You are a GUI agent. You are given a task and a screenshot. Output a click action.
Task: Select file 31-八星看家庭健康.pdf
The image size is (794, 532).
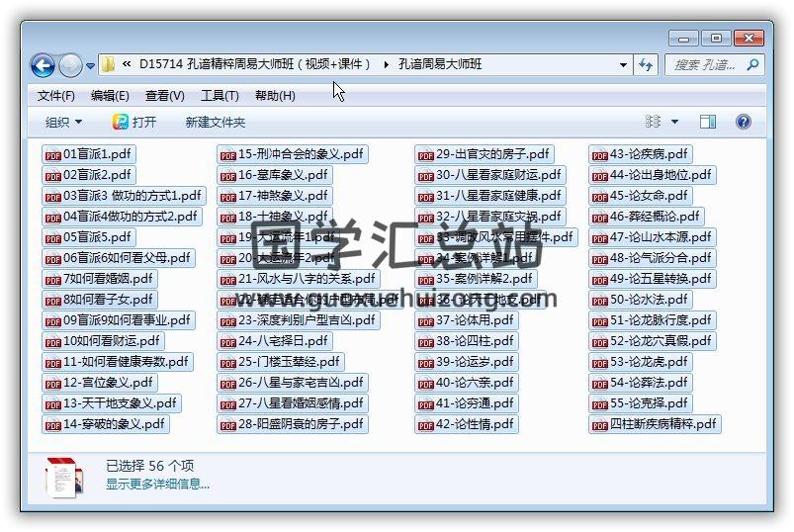tap(490, 196)
